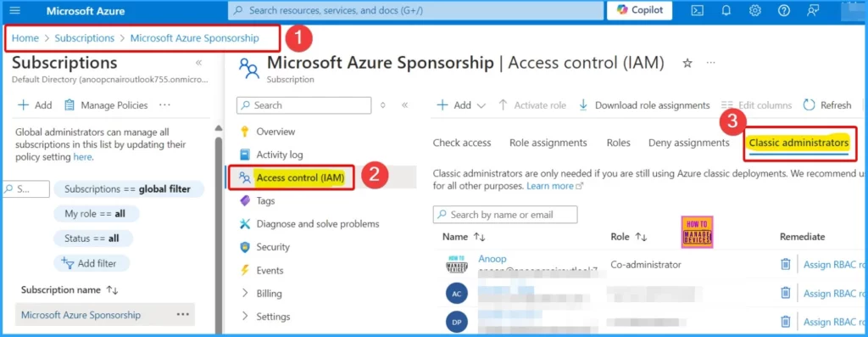The image size is (868, 337).
Task: Go to Home breadcrumb
Action: (25, 38)
